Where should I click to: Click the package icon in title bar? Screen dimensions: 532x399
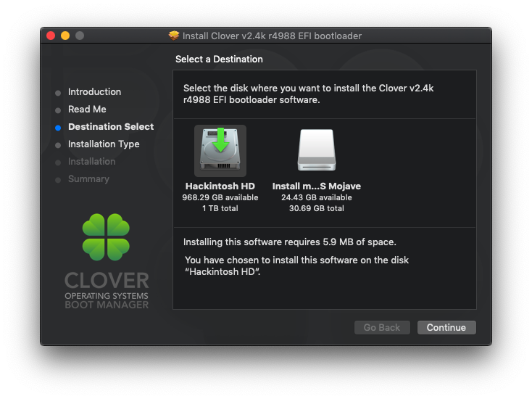[174, 36]
